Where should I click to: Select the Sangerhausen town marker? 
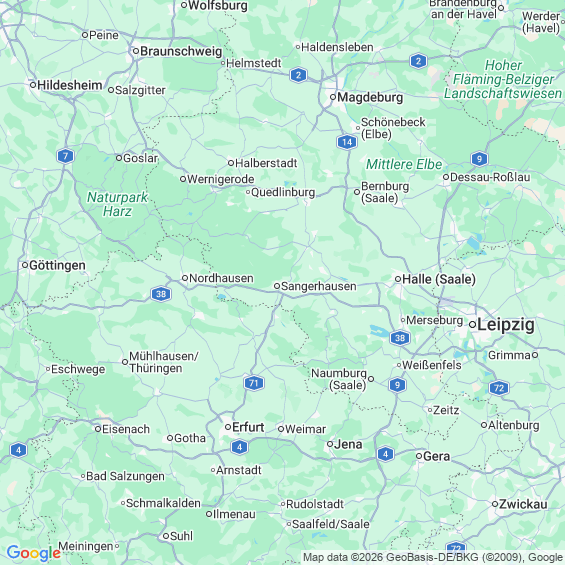pyautogui.click(x=277, y=286)
